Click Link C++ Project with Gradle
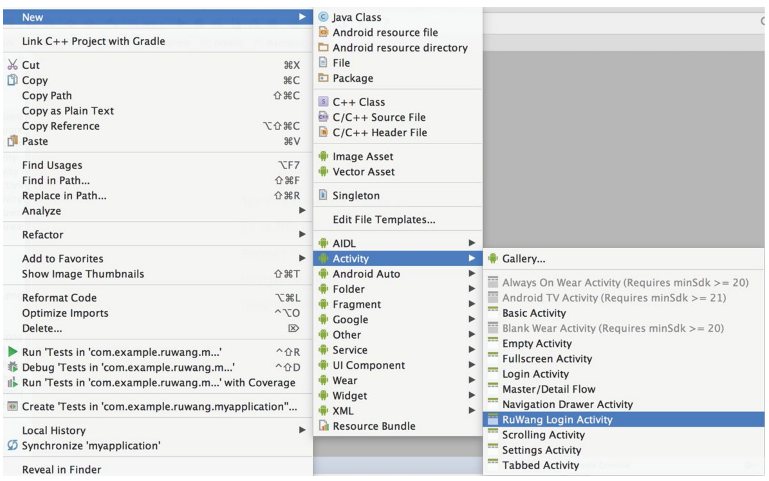The image size is (769, 481). coord(93,41)
